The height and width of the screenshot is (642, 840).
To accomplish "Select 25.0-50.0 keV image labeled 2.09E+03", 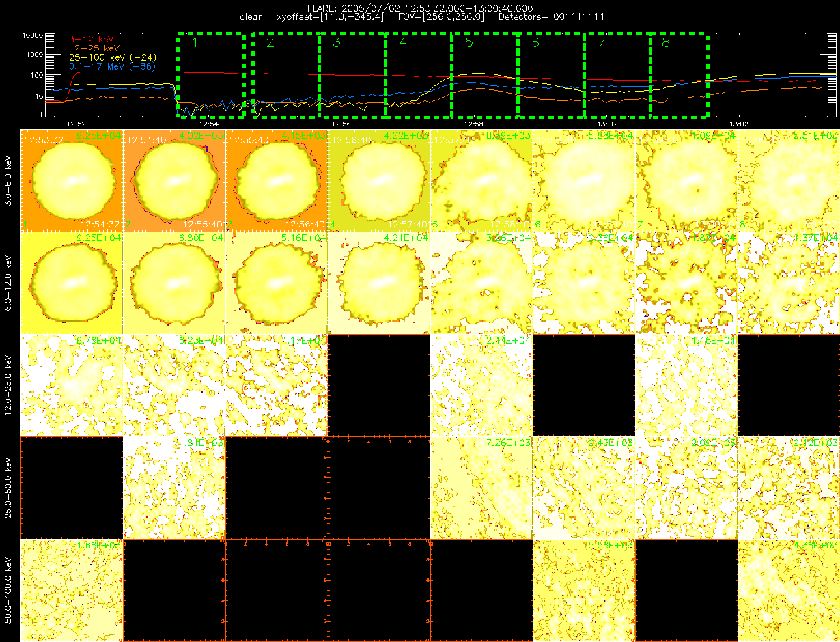I will coord(686,487).
